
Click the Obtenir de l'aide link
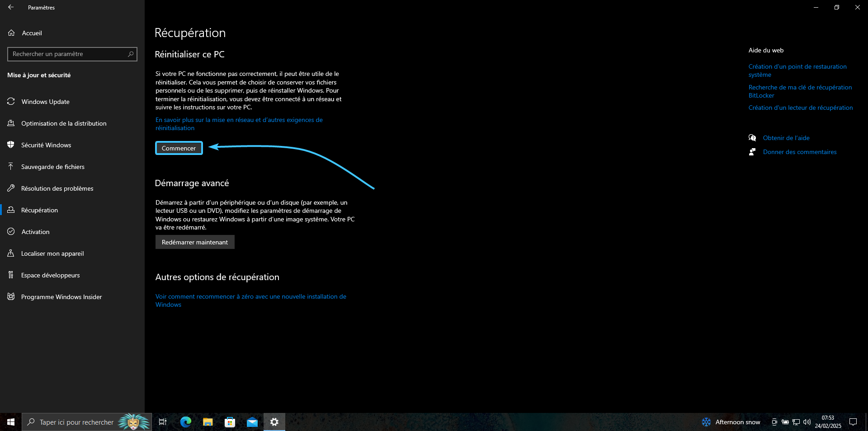pyautogui.click(x=786, y=138)
